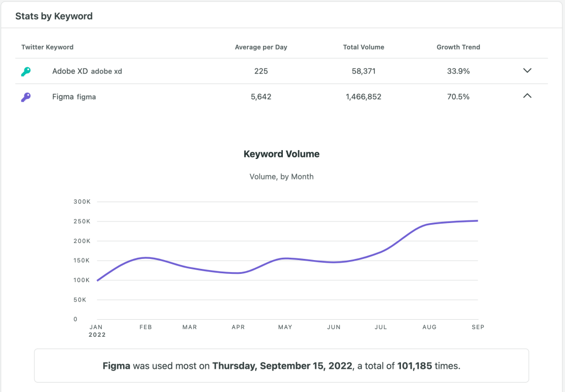Click the Keyword Volume chart title

coord(281,154)
